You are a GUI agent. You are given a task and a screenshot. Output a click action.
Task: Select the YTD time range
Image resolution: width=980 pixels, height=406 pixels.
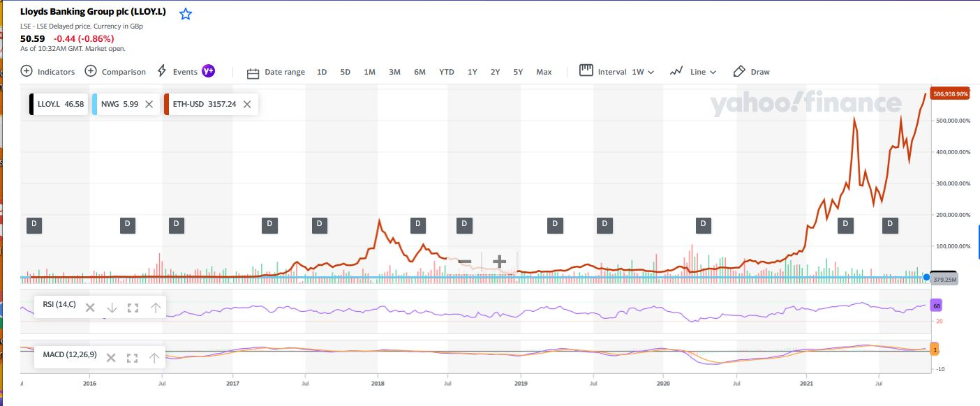[x=447, y=72]
